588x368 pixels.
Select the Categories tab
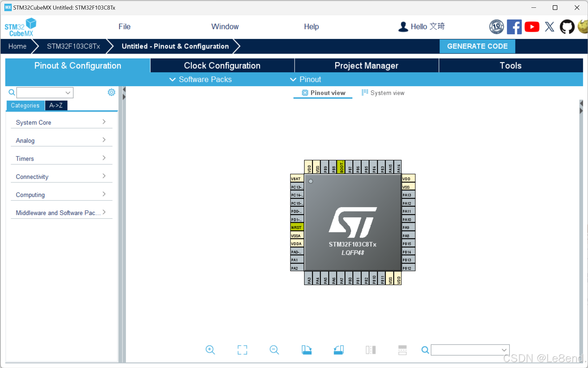[x=25, y=105]
